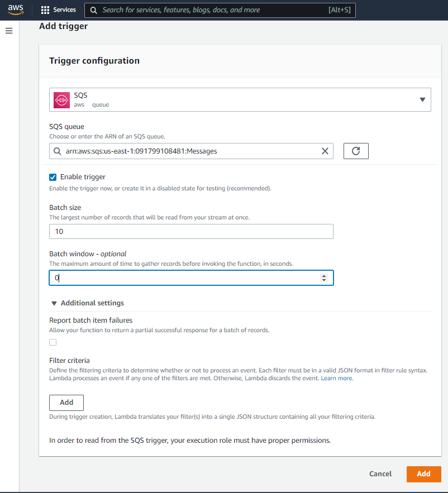The height and width of the screenshot is (493, 448).
Task: Open the hamburger side navigation menu
Action: (x=9, y=31)
